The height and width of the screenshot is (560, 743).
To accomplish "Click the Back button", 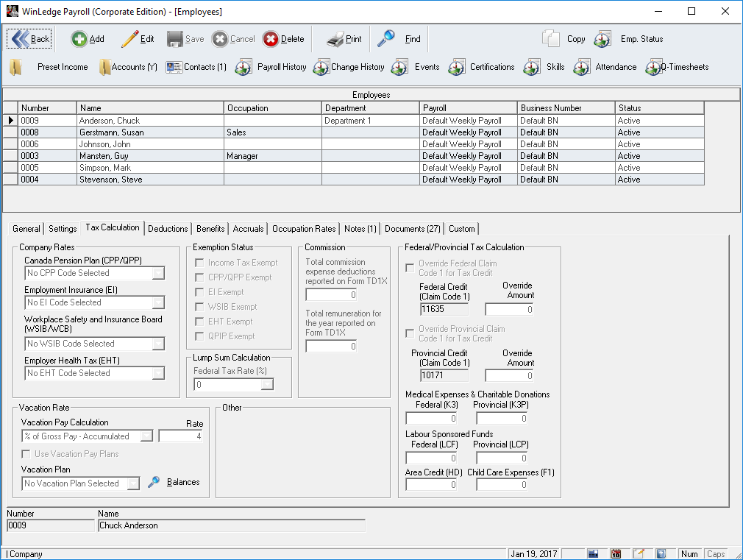I will coord(29,39).
